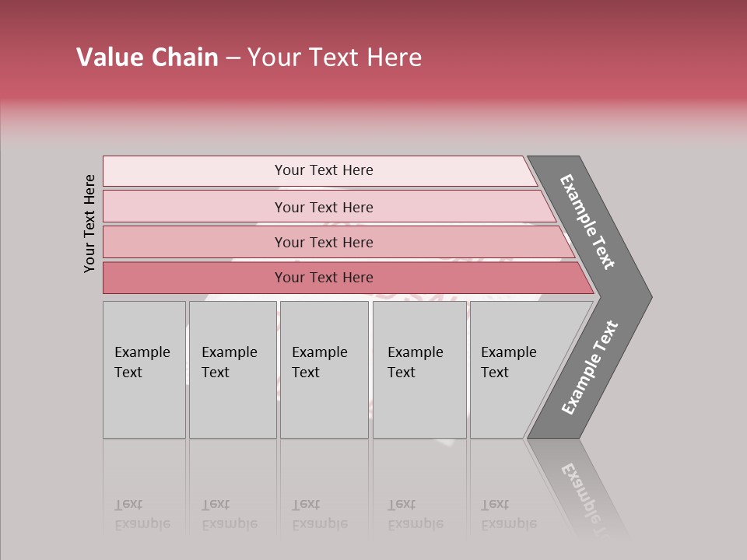Screen dimensions: 747x560
Task: Click the bold "Value Chain" title text
Action: [x=147, y=58]
